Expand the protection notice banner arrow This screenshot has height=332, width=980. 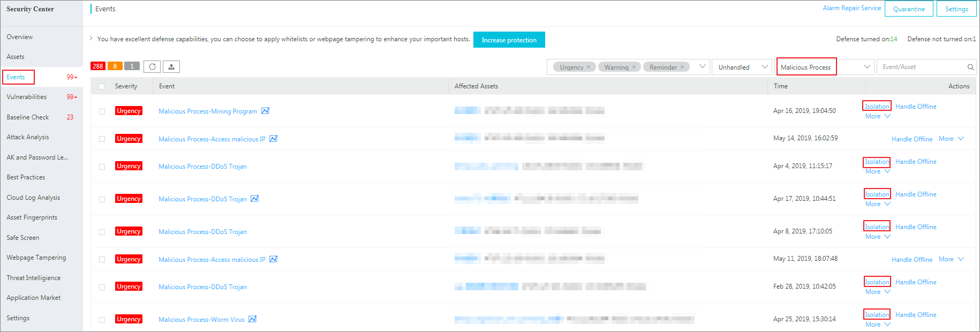(91, 39)
